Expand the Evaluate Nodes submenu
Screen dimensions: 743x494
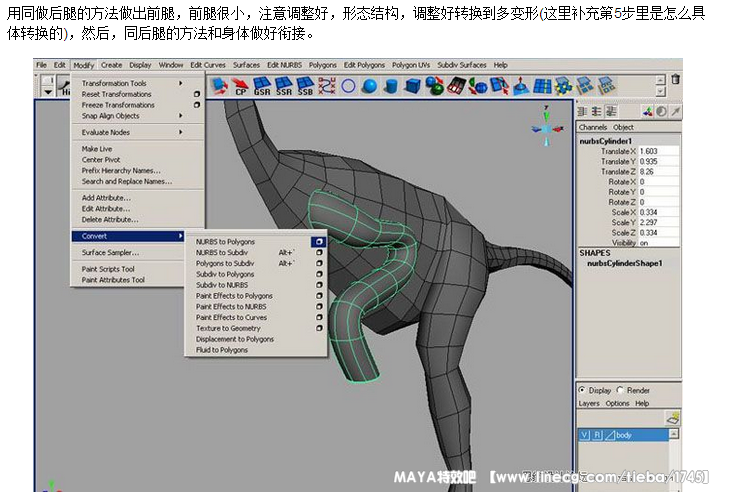pos(181,132)
